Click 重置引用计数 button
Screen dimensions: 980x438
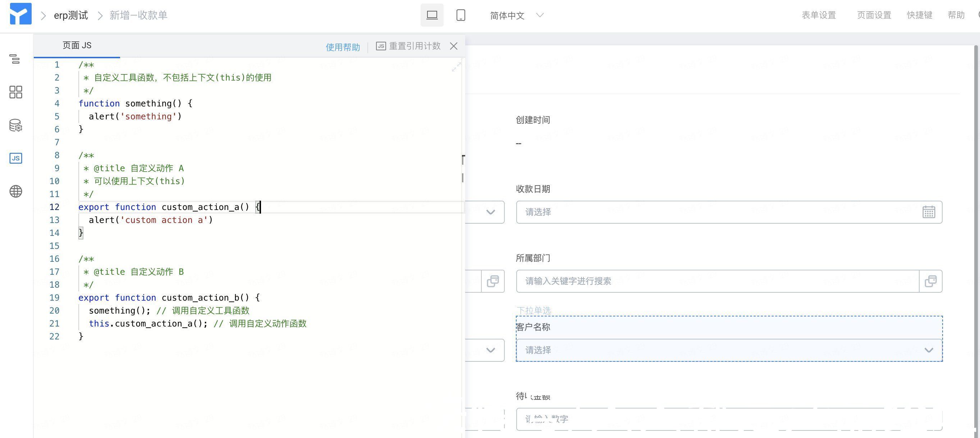pyautogui.click(x=408, y=46)
